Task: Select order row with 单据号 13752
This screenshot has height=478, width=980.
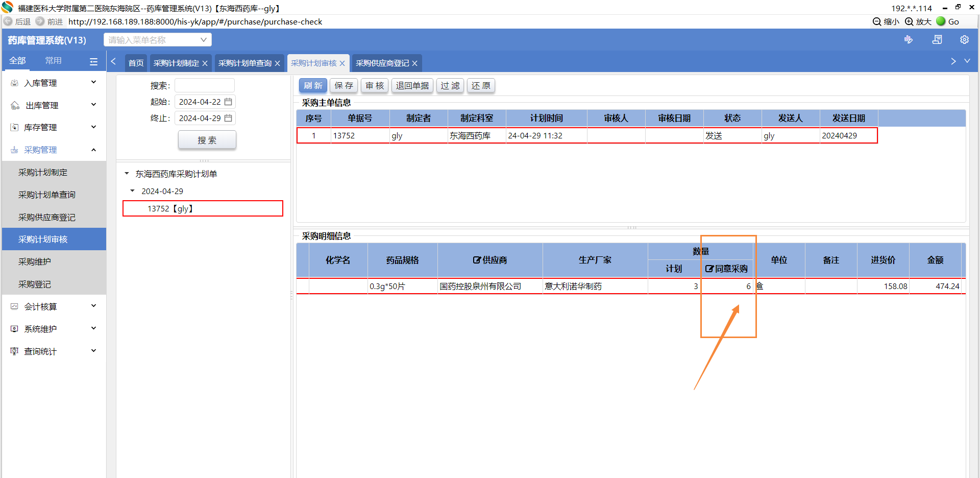Action: point(587,135)
